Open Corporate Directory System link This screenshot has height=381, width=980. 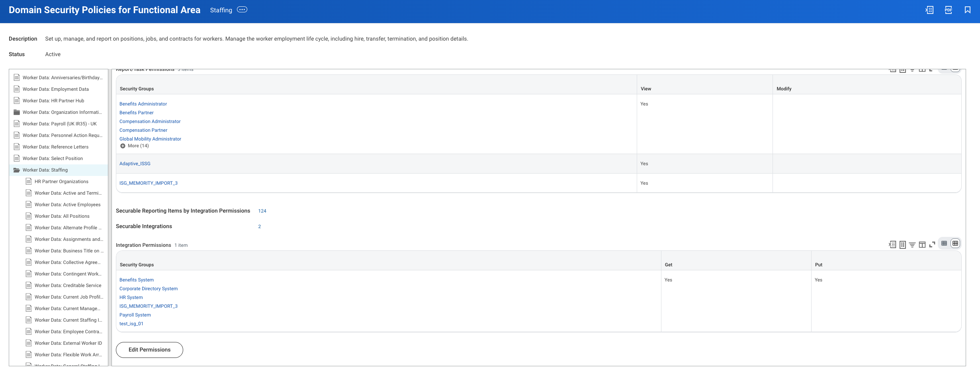pos(149,289)
